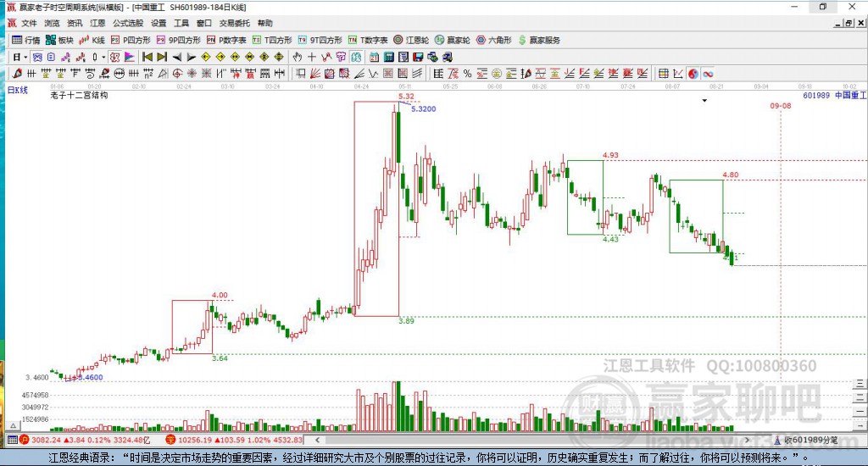Viewport: 868px width, 466px height.
Task: Open the small black dropdown arrow above chart
Action: point(704,101)
